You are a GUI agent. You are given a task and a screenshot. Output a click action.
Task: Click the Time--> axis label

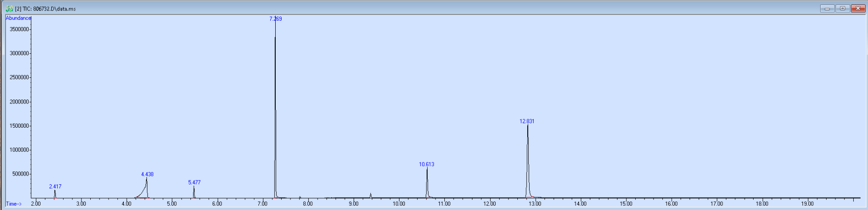point(14,204)
